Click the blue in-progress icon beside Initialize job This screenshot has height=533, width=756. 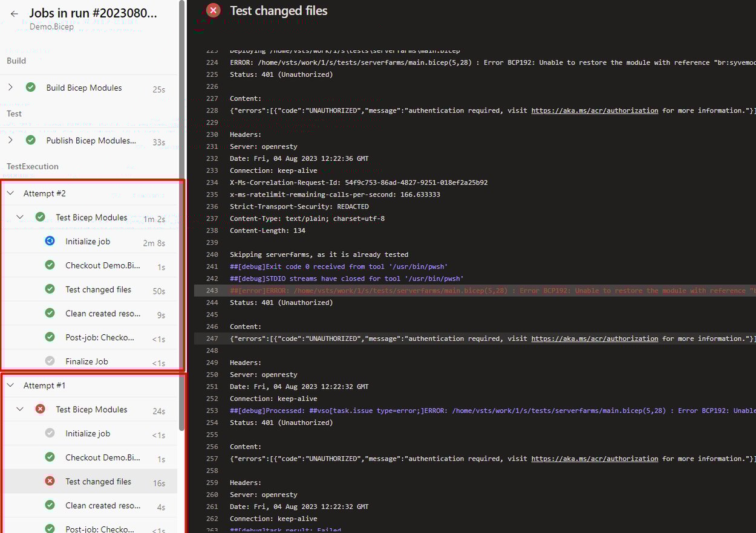pyautogui.click(x=50, y=241)
